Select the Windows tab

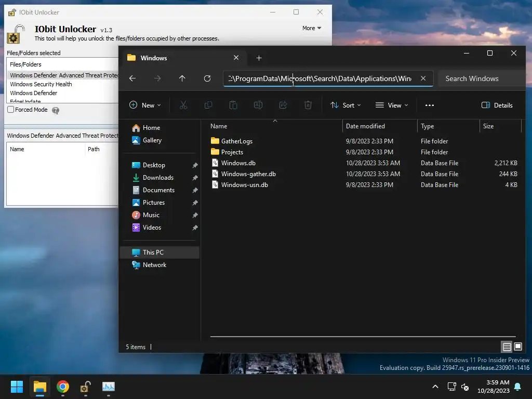pyautogui.click(x=183, y=58)
